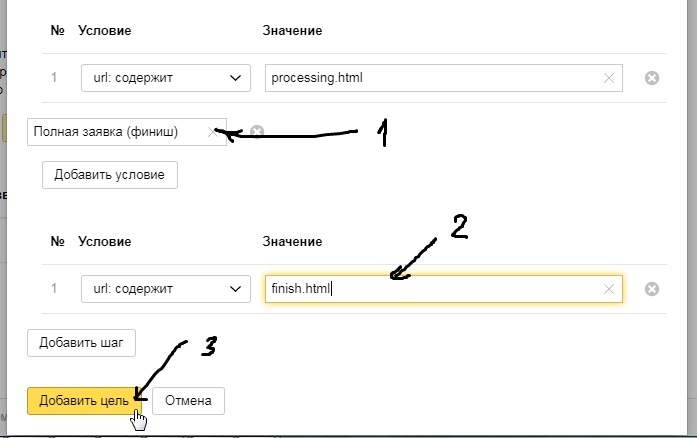This screenshot has height=438, width=697.
Task: Delete the 'Полная заявка (финиш)' step
Action: coord(256,131)
